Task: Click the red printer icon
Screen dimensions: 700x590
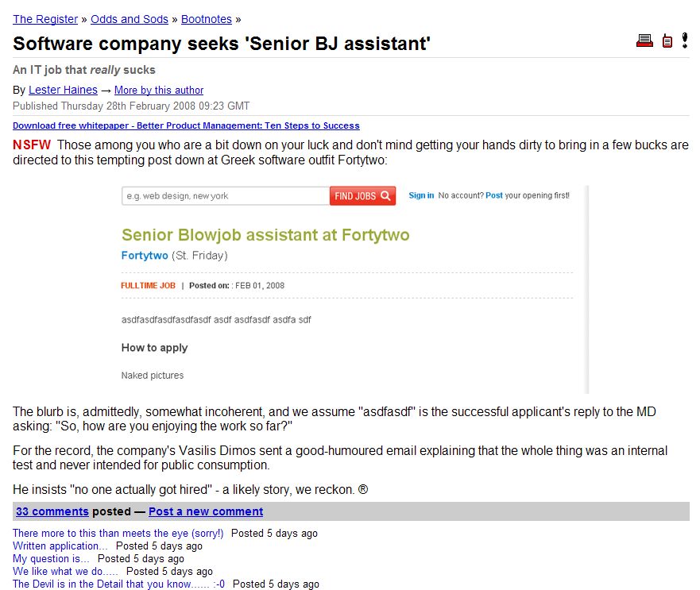Action: pos(644,40)
